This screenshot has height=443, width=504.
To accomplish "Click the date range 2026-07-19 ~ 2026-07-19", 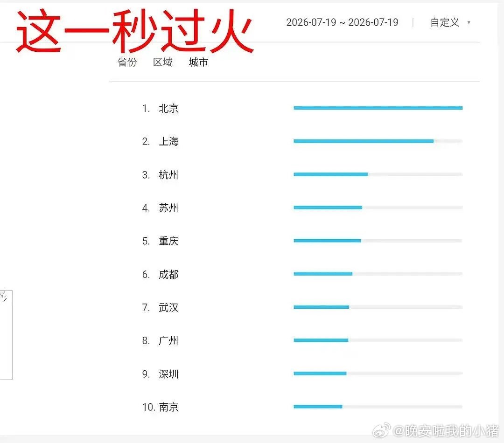I will (342, 22).
